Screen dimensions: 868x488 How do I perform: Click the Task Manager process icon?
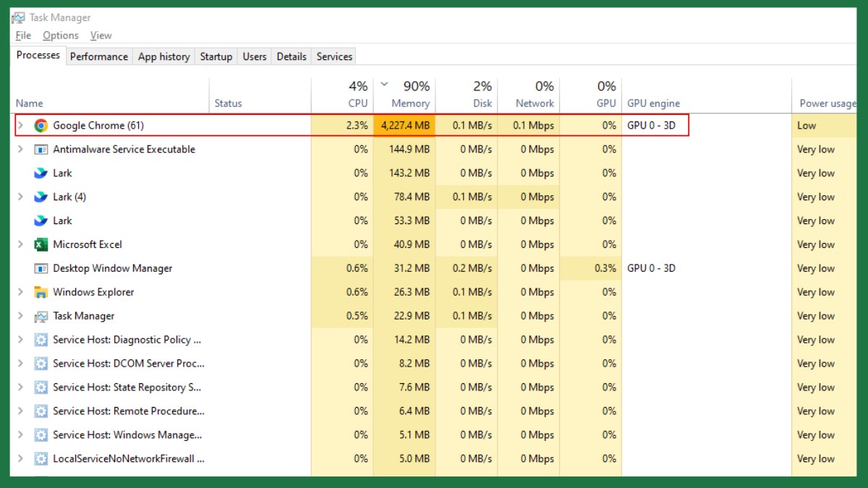(x=41, y=317)
